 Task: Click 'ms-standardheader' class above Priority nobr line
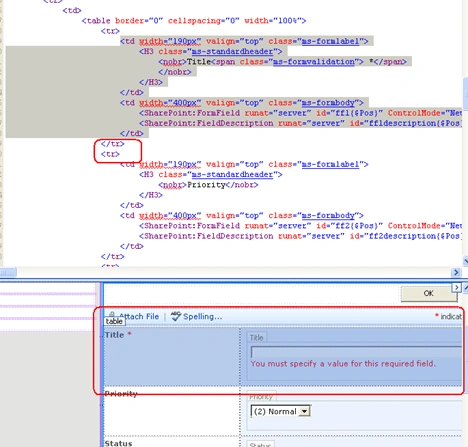[232, 175]
